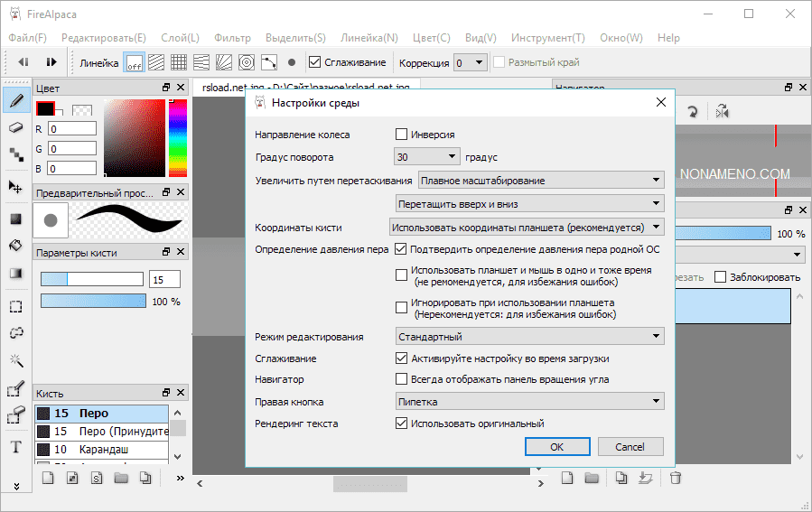Enable Всегда отображать панель вращения угла

pyautogui.click(x=402, y=380)
